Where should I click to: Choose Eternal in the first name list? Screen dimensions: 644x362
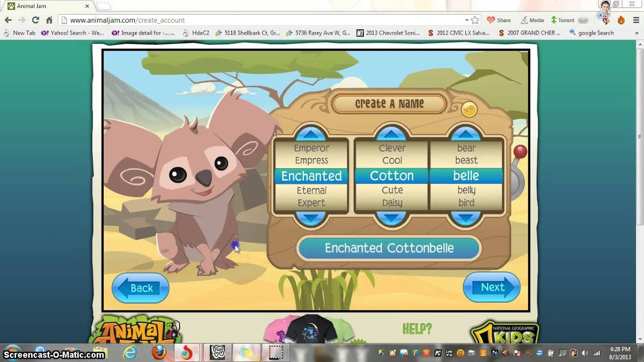(x=311, y=191)
